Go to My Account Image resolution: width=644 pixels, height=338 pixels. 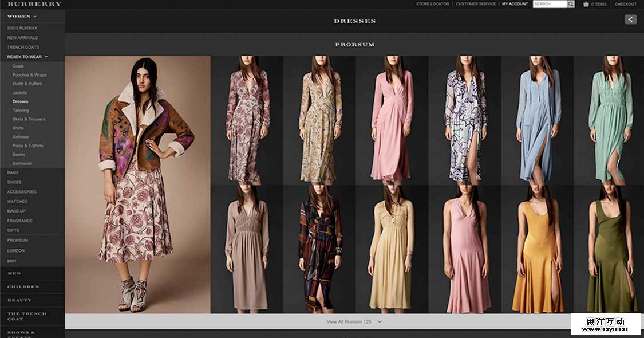[x=515, y=4]
